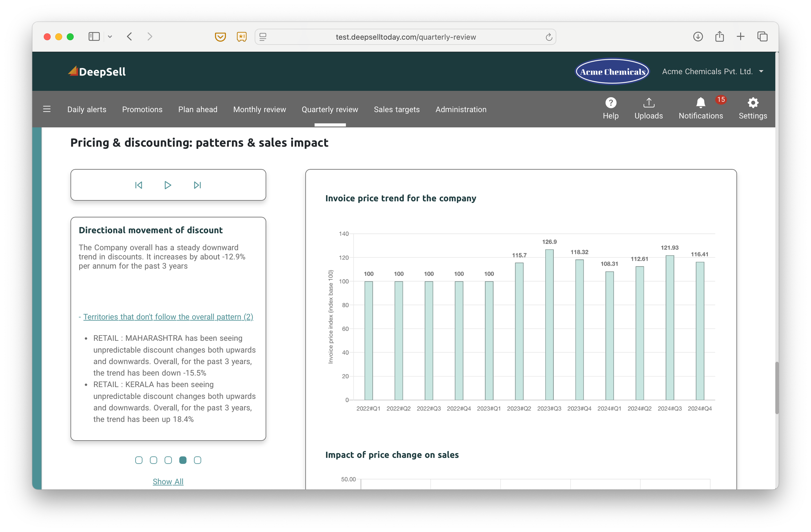Skip to the previous insight card
The width and height of the screenshot is (811, 532).
pyautogui.click(x=138, y=185)
